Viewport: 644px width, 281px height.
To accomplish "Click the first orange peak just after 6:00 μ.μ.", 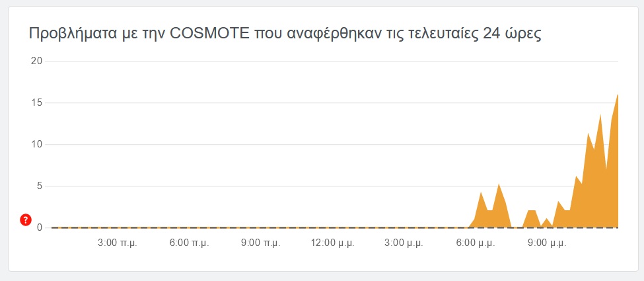I will (x=481, y=193).
